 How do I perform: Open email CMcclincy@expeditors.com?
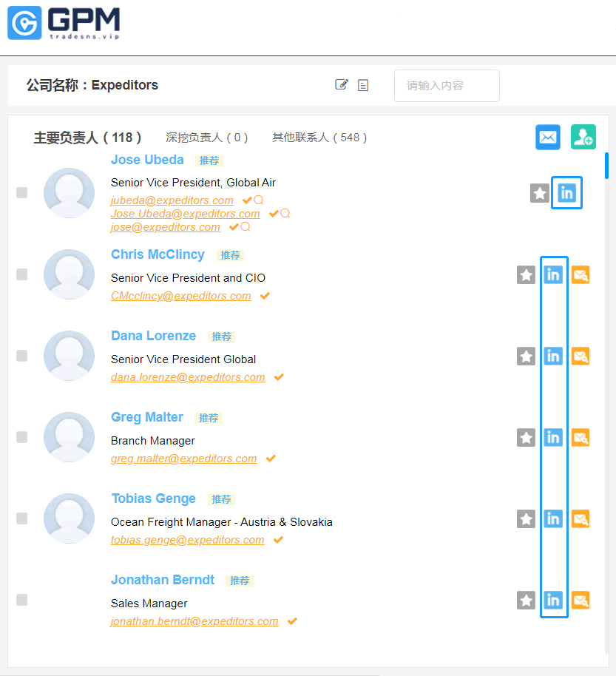(x=181, y=296)
